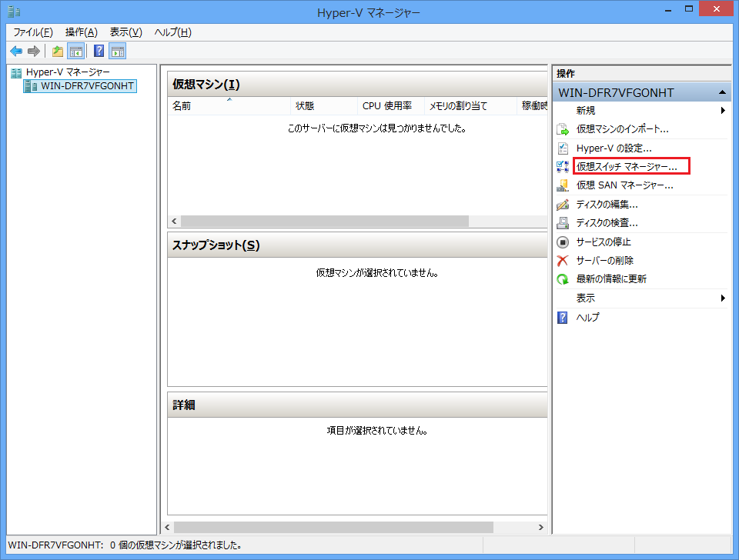
Task: Click the blue Help toolbar icon
Action: click(x=99, y=51)
